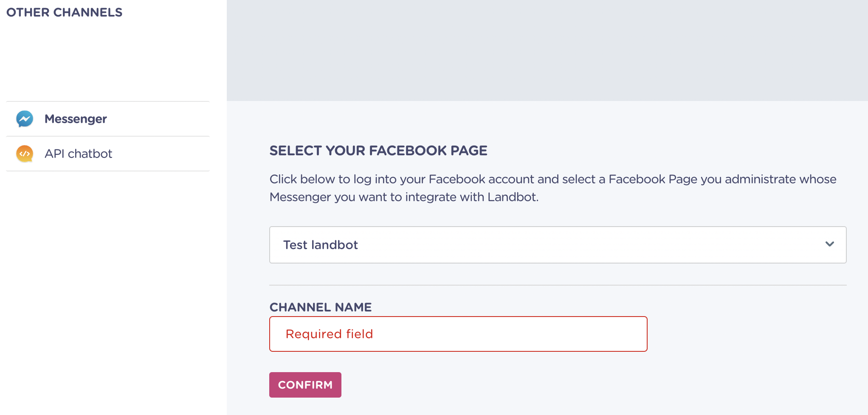Viewport: 868px width, 415px height.
Task: Click the Facebook login instruction paragraph
Action: 553,188
